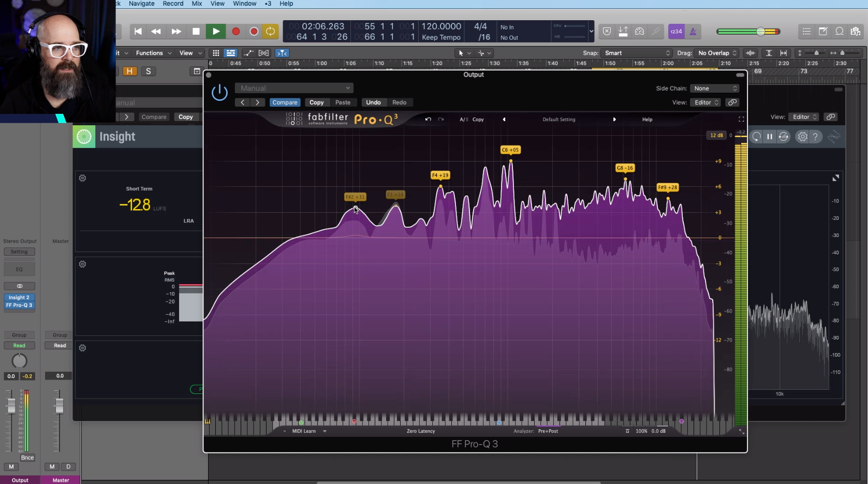The image size is (868, 484).
Task: Click previous preset arrow in Pro-Q 3 header
Action: (242, 102)
